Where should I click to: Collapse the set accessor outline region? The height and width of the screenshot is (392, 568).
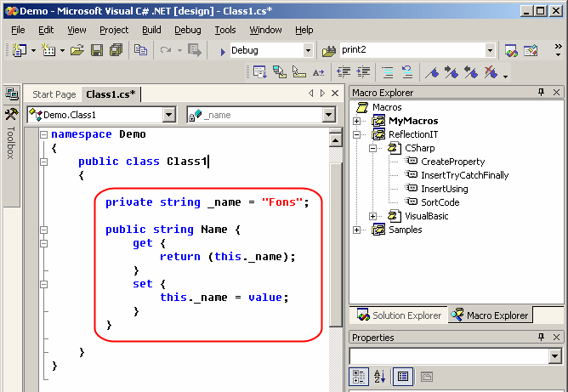pos(44,284)
